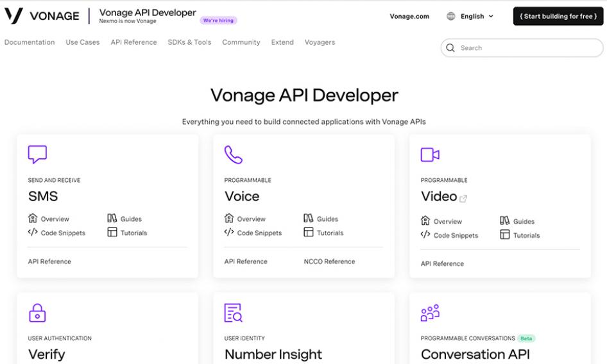Open the SMS API Reference link

pyautogui.click(x=49, y=261)
